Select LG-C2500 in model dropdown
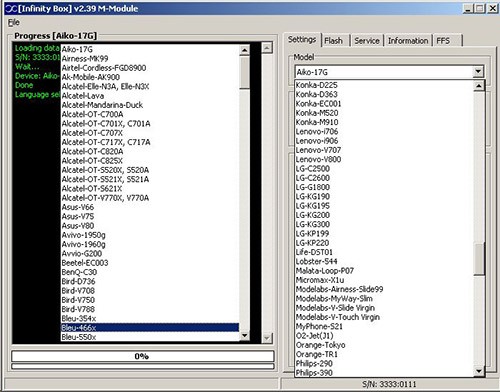Image resolution: width=500 pixels, height=392 pixels. (x=384, y=169)
